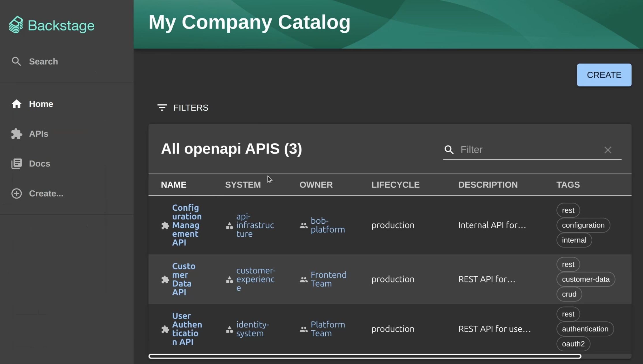Click the FILTERS funnel icon

click(162, 107)
